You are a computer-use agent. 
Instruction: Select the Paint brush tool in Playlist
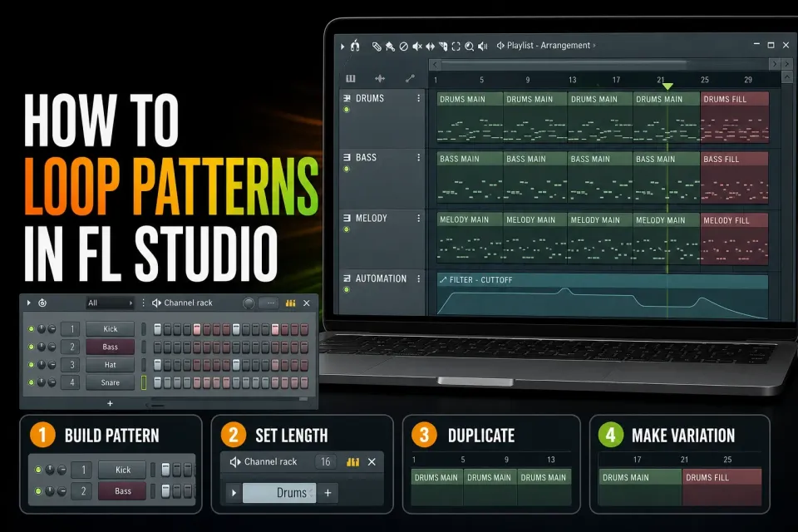pos(390,47)
